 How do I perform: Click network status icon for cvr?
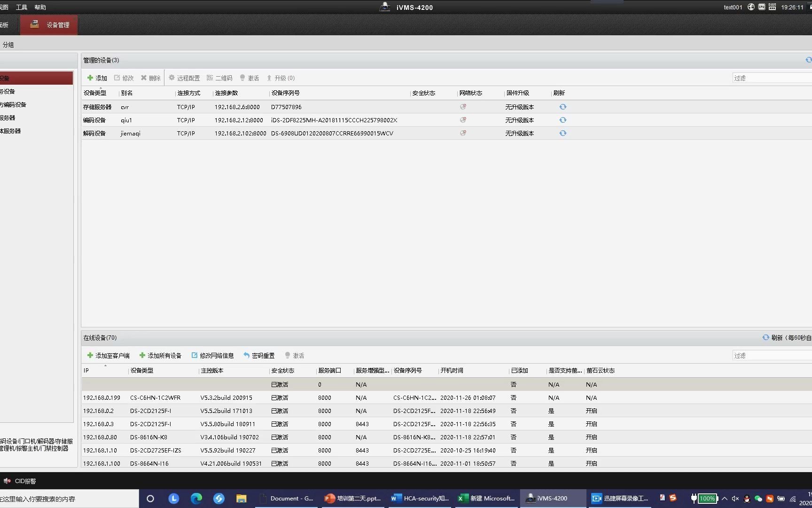click(x=463, y=107)
